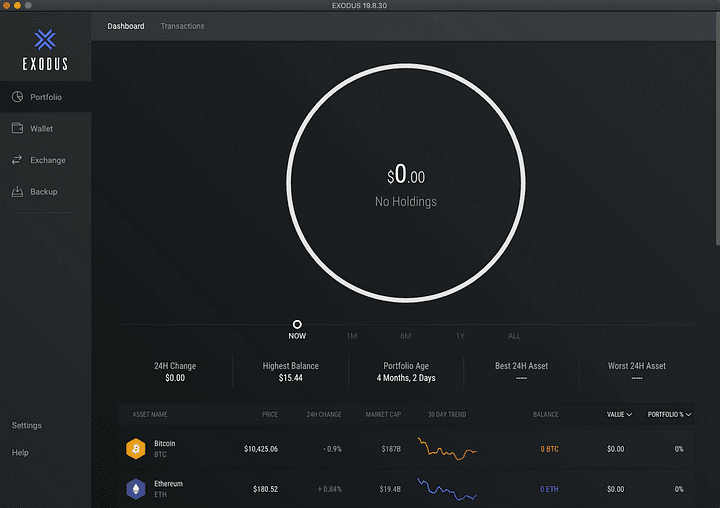Click the Ethereum 30 day trend chart

pyautogui.click(x=447, y=489)
